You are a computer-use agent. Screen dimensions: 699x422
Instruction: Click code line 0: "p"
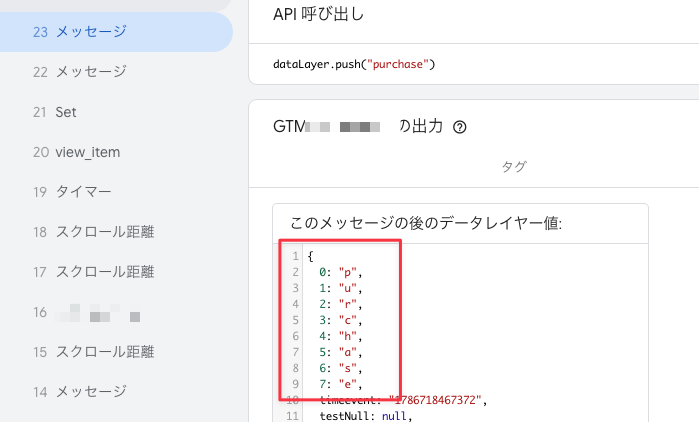[x=341, y=272]
